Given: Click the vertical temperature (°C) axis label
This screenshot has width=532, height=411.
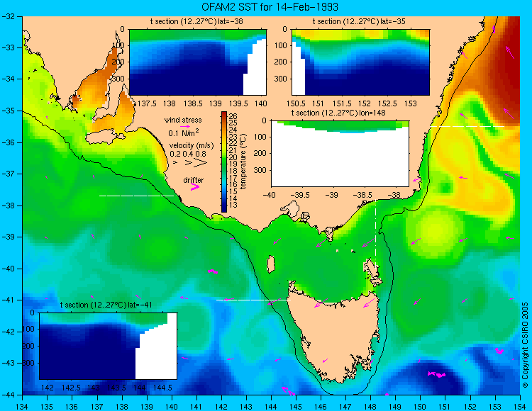Looking at the screenshot, I should 243,162.
